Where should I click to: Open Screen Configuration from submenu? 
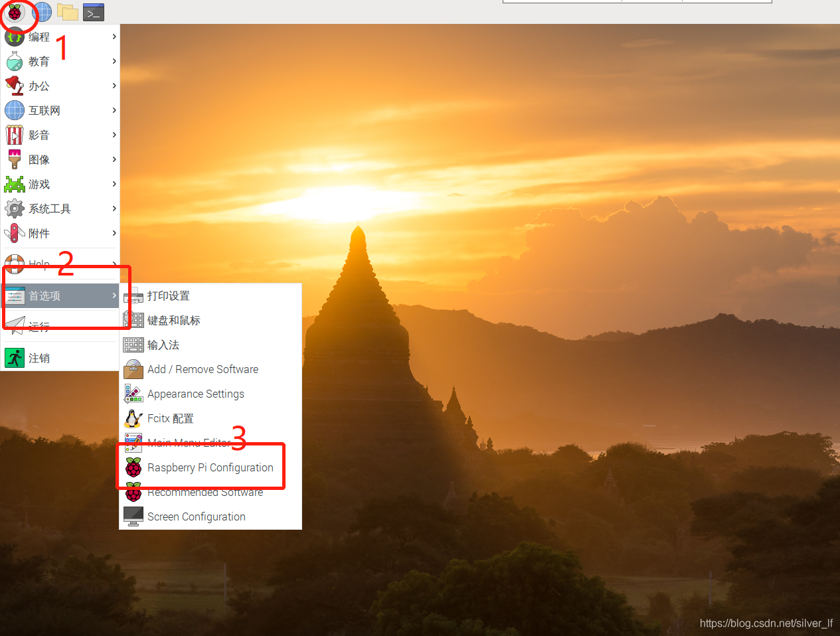click(210, 517)
